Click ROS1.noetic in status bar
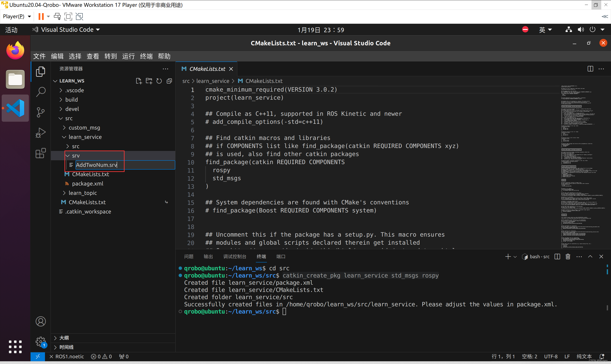Viewport: 611px width, 364px height. coord(67,356)
